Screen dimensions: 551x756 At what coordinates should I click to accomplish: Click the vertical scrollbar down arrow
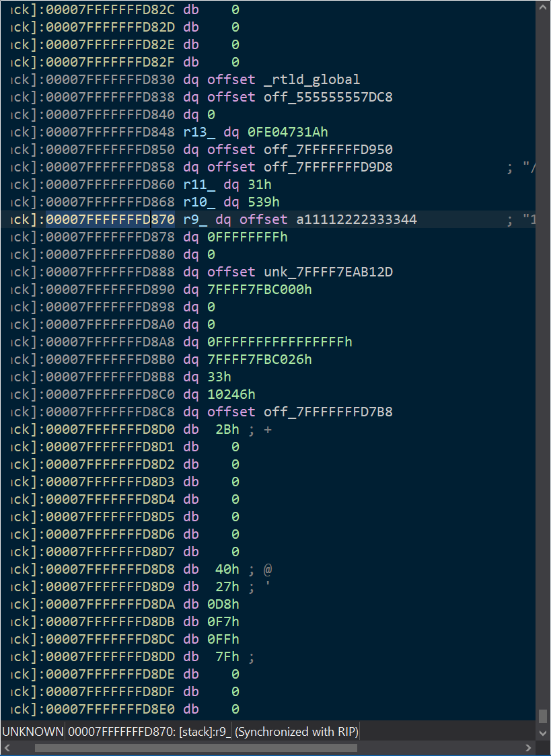[543, 732]
